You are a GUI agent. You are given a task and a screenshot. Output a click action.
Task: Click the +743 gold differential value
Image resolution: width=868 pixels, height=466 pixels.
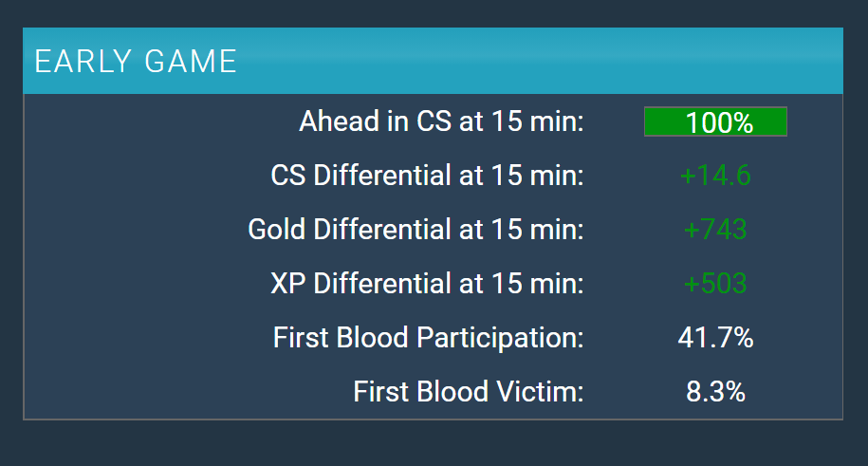(x=715, y=230)
